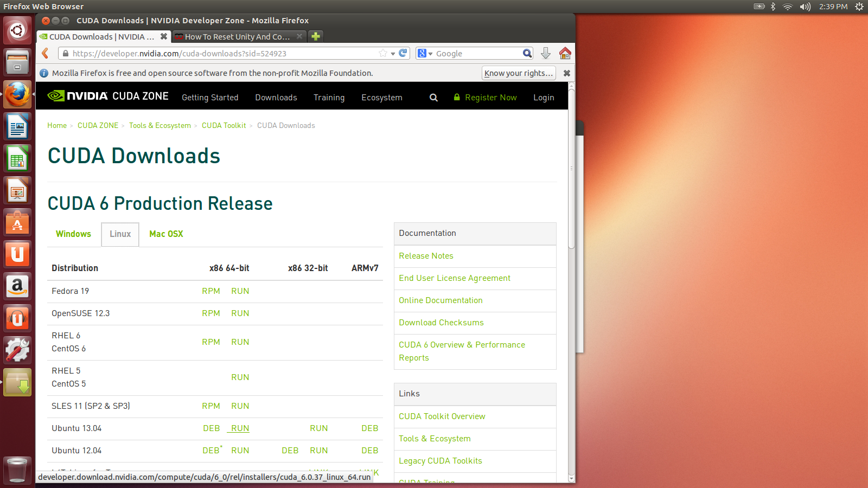
Task: Open Release Notes documentation link
Action: coord(426,256)
